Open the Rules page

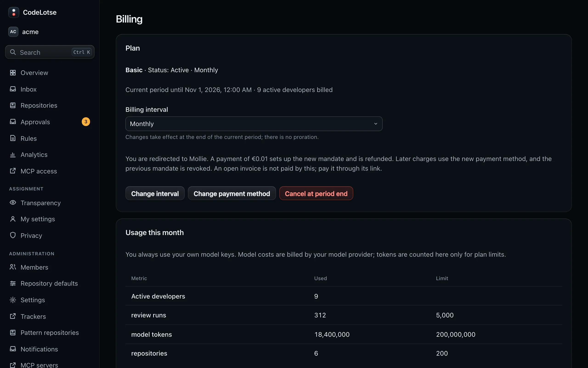pyautogui.click(x=50, y=138)
